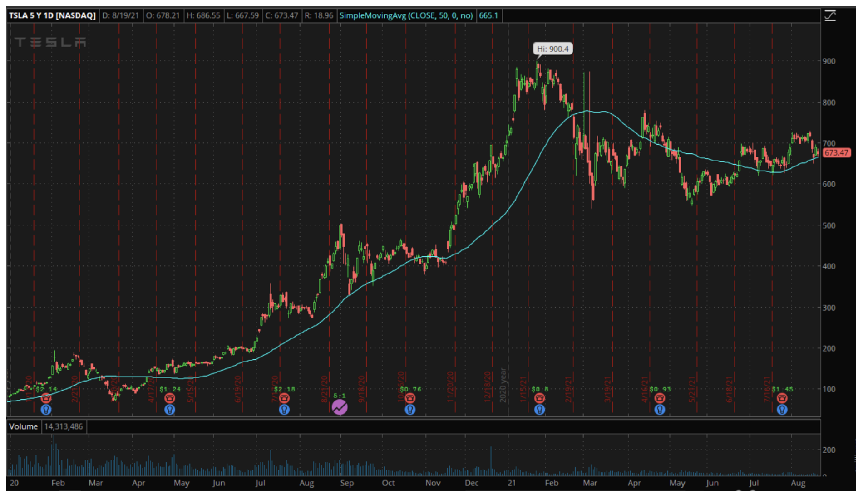
Task: Click the blue lightbulb icon below $0.8 earnings
Action: click(539, 410)
